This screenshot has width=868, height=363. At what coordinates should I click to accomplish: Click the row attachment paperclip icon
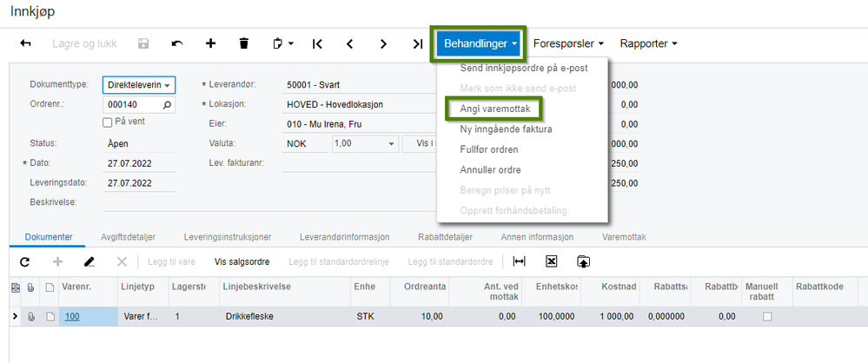[x=31, y=316]
